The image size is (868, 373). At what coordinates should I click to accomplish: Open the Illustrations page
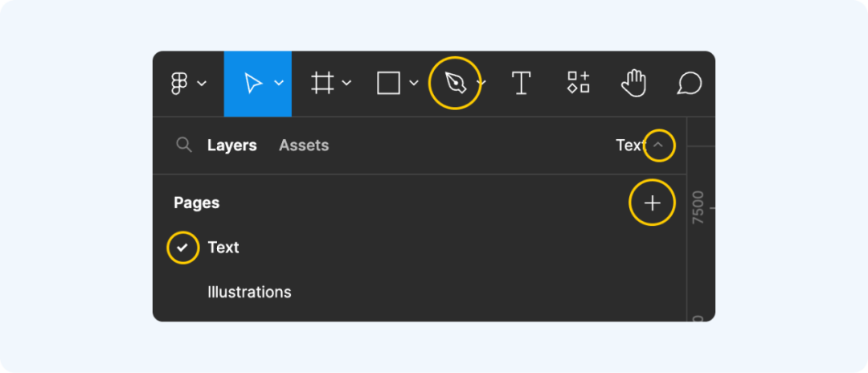(249, 292)
